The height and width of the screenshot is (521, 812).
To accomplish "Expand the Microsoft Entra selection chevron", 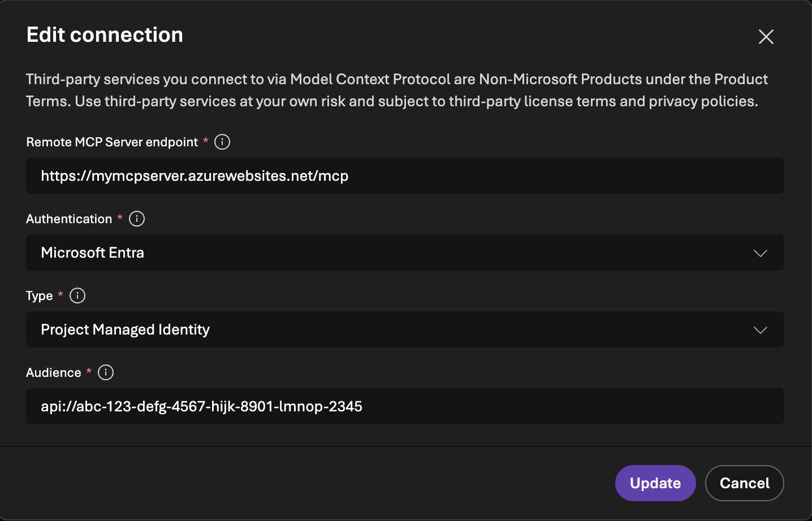I will pos(761,253).
